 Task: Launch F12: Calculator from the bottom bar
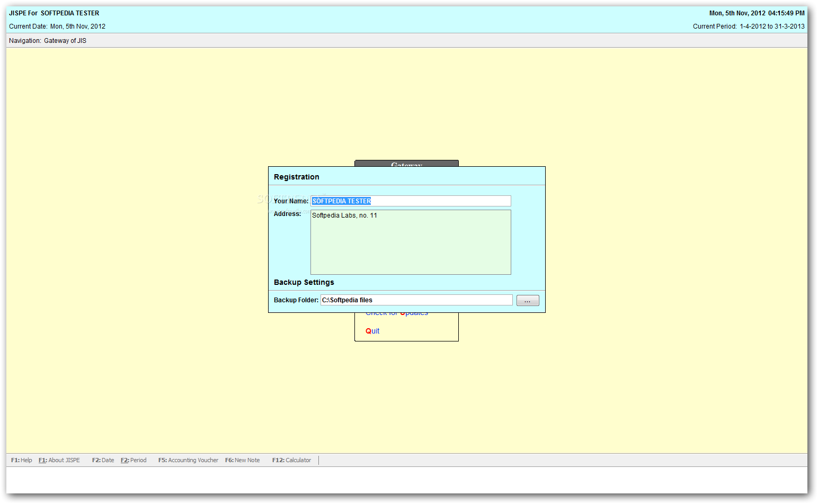pyautogui.click(x=291, y=460)
